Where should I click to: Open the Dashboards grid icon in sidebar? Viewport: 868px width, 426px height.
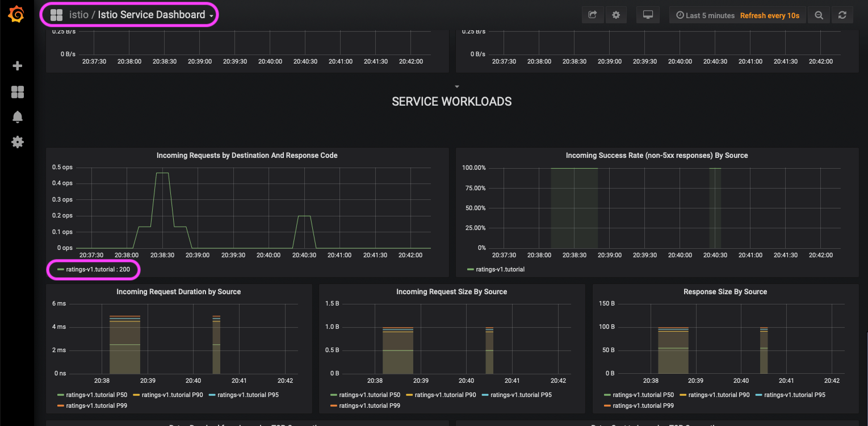[x=18, y=92]
